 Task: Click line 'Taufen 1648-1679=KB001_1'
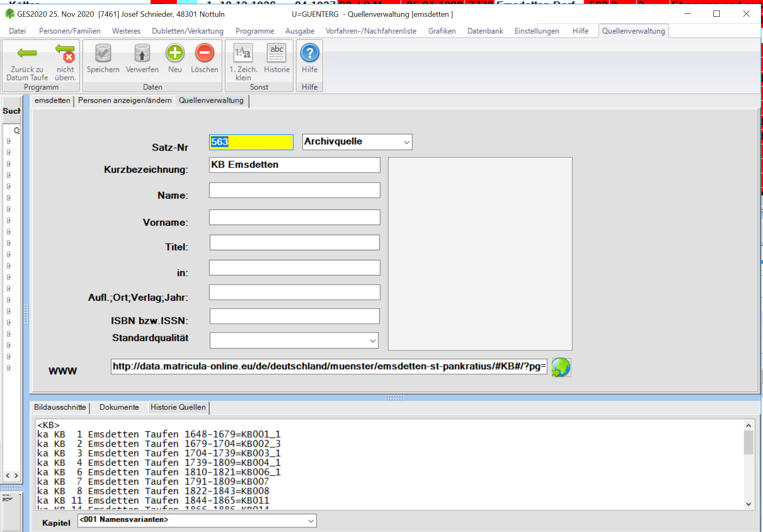coord(159,434)
